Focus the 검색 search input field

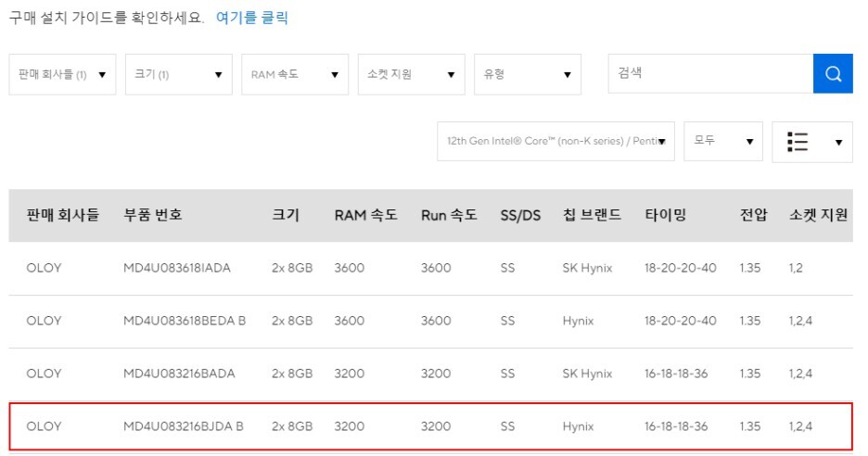(710, 73)
